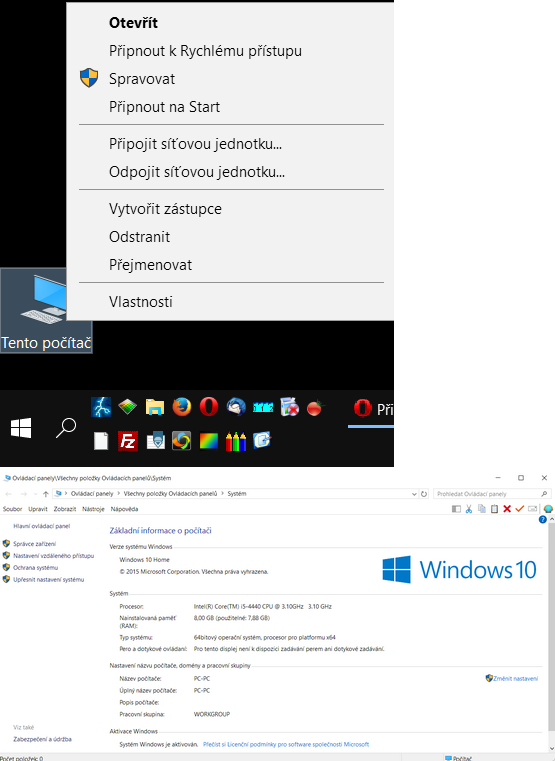Launch Firefox from the taskbar
This screenshot has width=555, height=761.
click(181, 407)
